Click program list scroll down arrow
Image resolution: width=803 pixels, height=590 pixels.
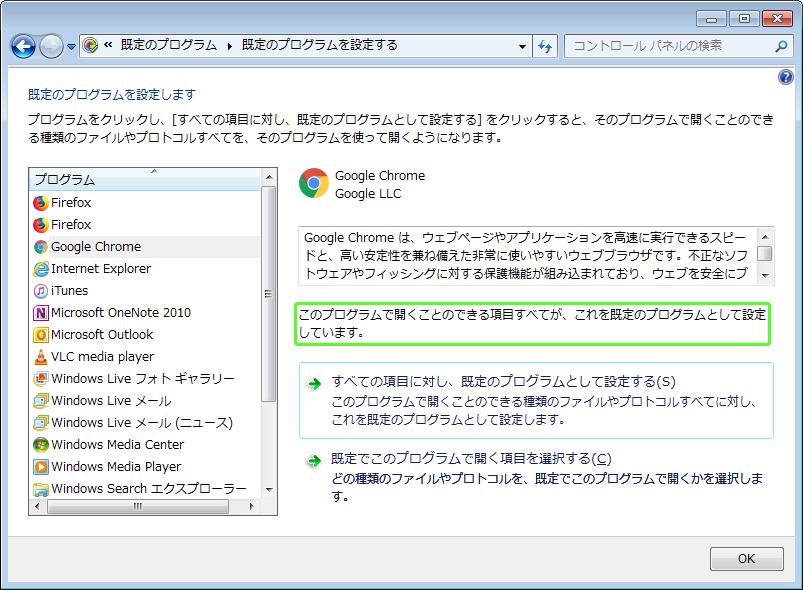tap(269, 490)
